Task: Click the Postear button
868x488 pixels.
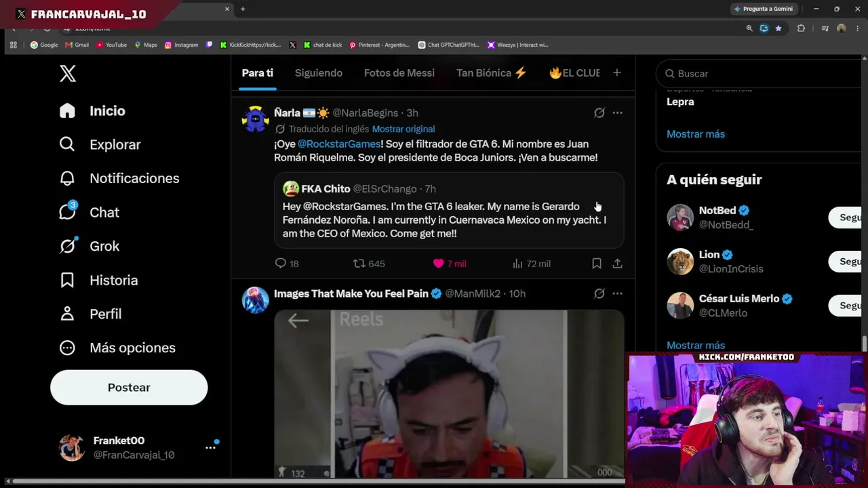Action: click(x=129, y=387)
